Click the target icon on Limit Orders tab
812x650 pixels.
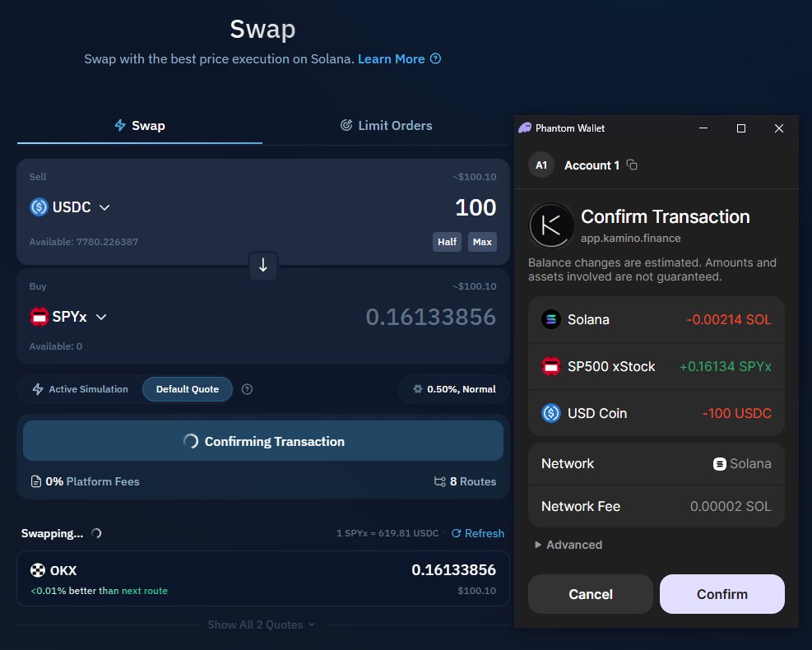(346, 125)
